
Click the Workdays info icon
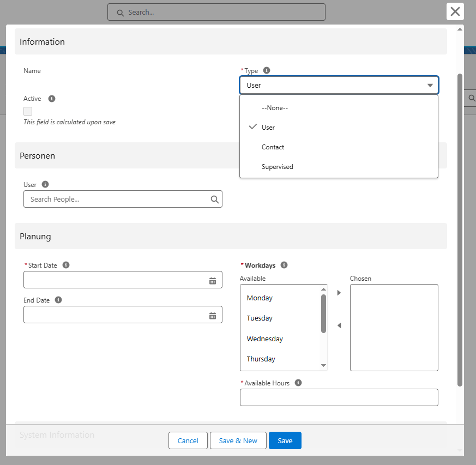coord(284,265)
